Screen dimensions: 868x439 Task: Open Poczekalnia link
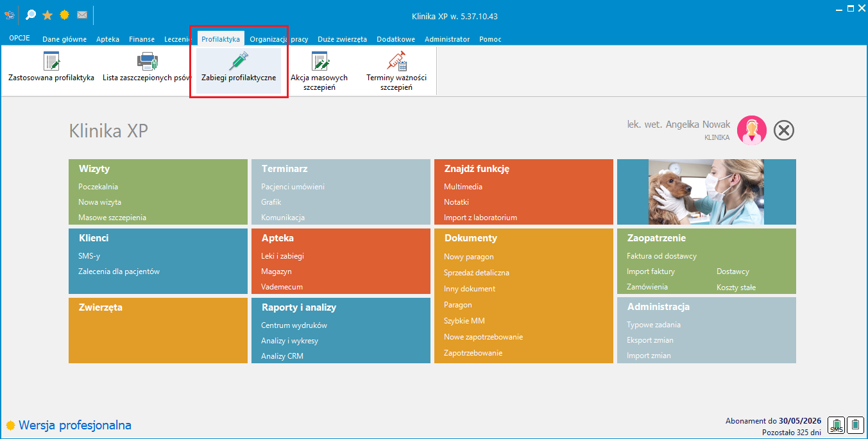coord(98,187)
